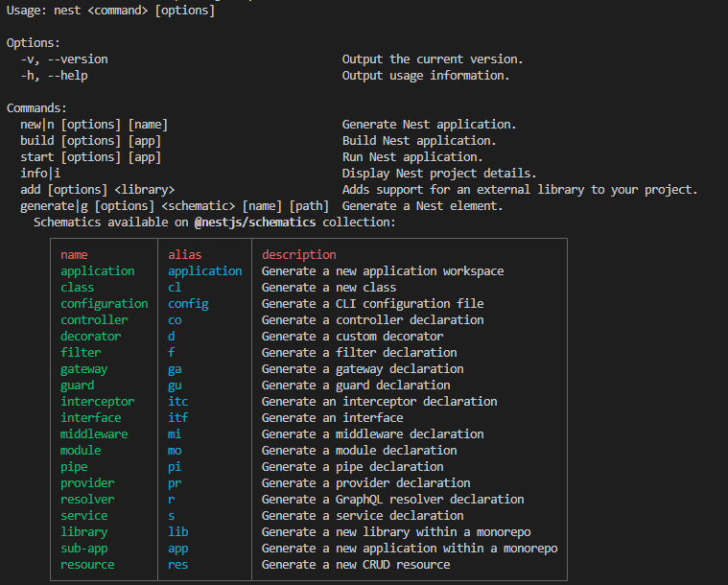Click the 'info|i' command
The height and width of the screenshot is (585, 728).
click(40, 174)
